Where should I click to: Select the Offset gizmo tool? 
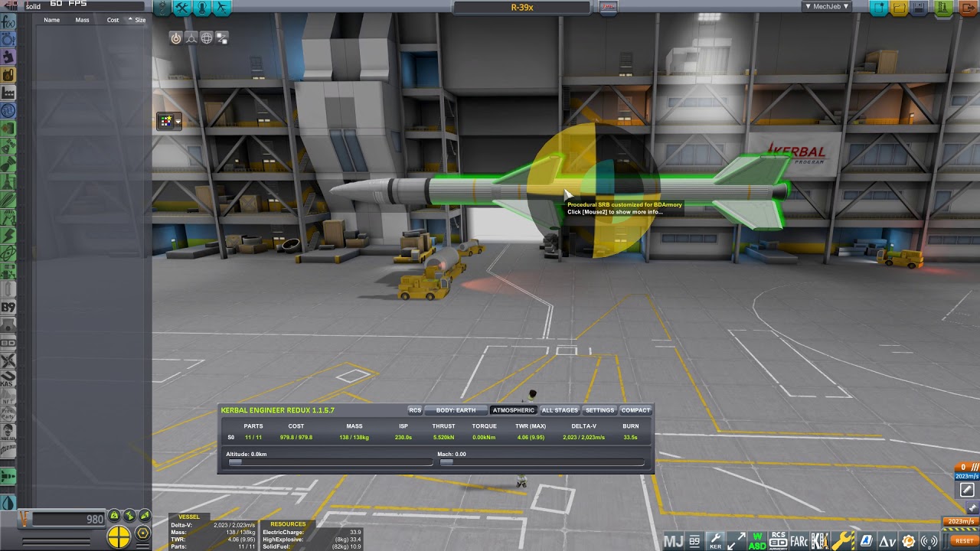pos(191,37)
